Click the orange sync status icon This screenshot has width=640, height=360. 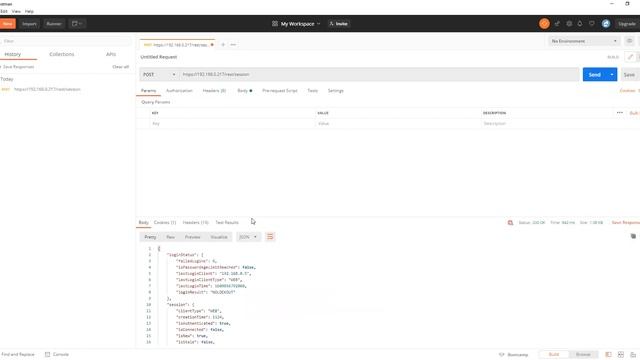pos(544,24)
